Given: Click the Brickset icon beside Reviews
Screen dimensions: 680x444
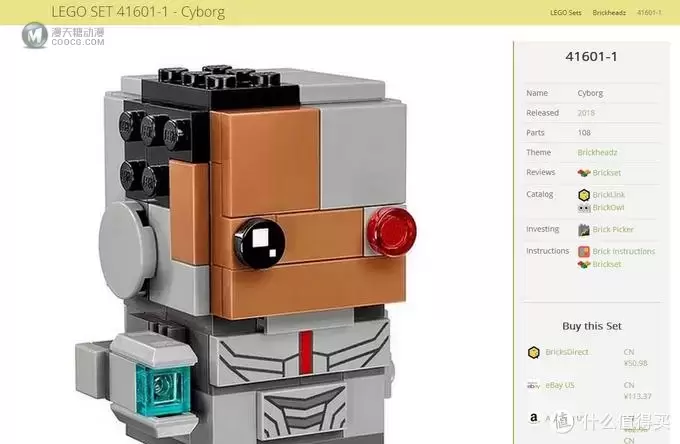Looking at the screenshot, I should pyautogui.click(x=584, y=173).
